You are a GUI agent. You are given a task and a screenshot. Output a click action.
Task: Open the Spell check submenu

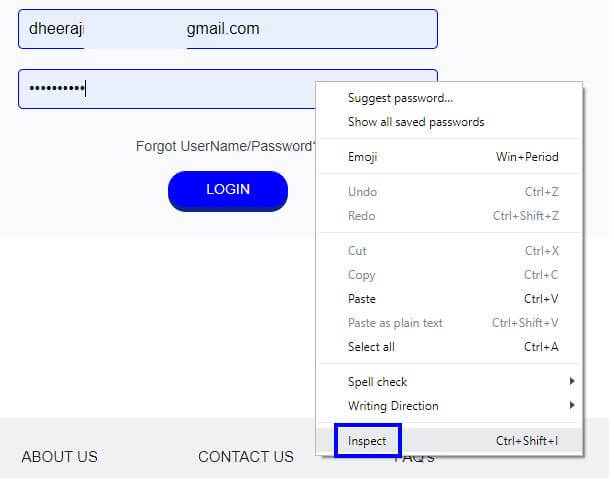click(x=449, y=381)
